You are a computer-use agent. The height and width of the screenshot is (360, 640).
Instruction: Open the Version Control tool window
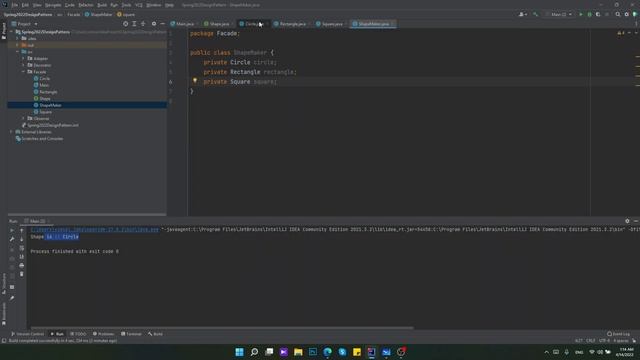pyautogui.click(x=27, y=334)
